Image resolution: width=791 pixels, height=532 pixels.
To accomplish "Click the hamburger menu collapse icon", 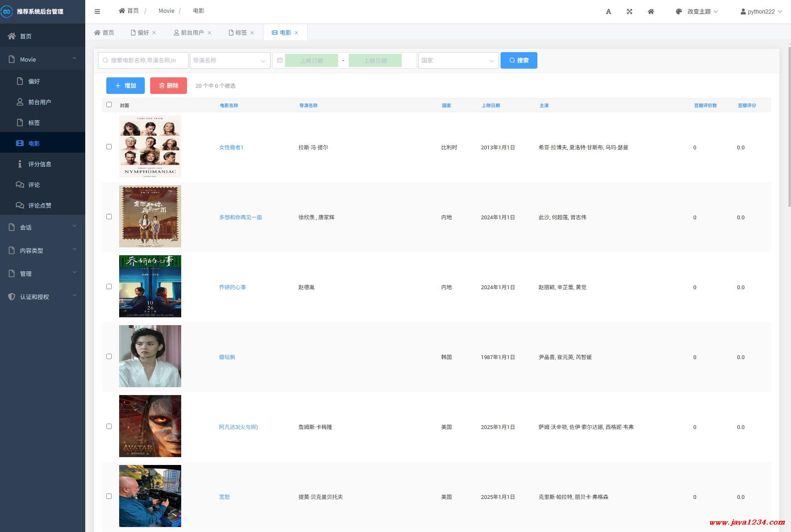I will [x=97, y=12].
